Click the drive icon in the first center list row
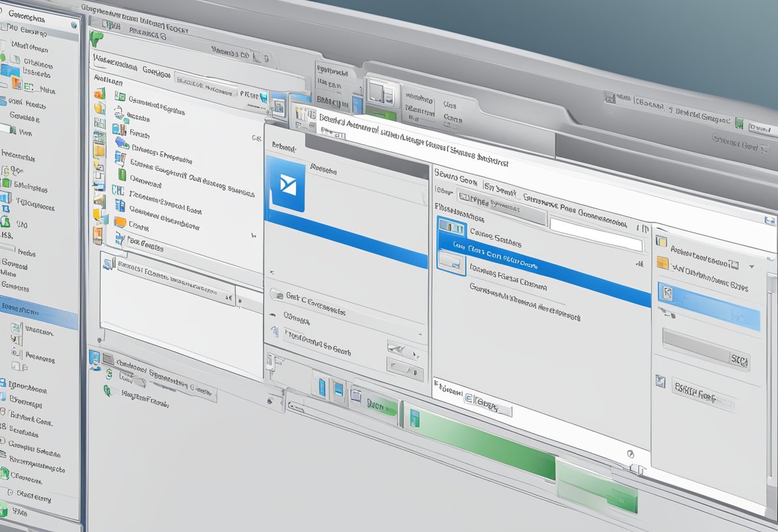 tap(451, 226)
